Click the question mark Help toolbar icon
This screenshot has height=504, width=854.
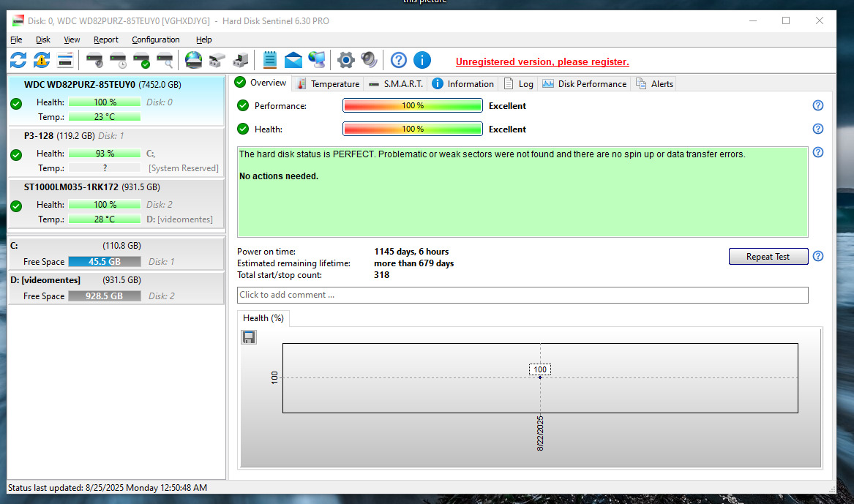point(399,60)
